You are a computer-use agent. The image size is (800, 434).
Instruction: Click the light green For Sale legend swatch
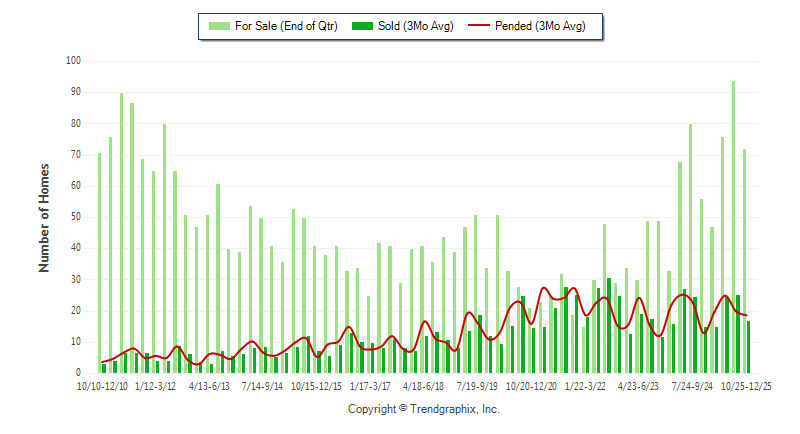(x=218, y=26)
